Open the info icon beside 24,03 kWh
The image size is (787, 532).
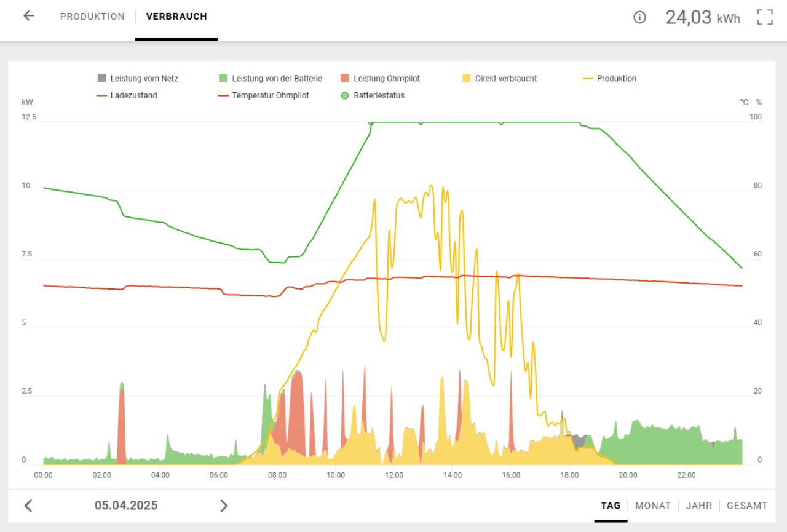[x=639, y=17]
